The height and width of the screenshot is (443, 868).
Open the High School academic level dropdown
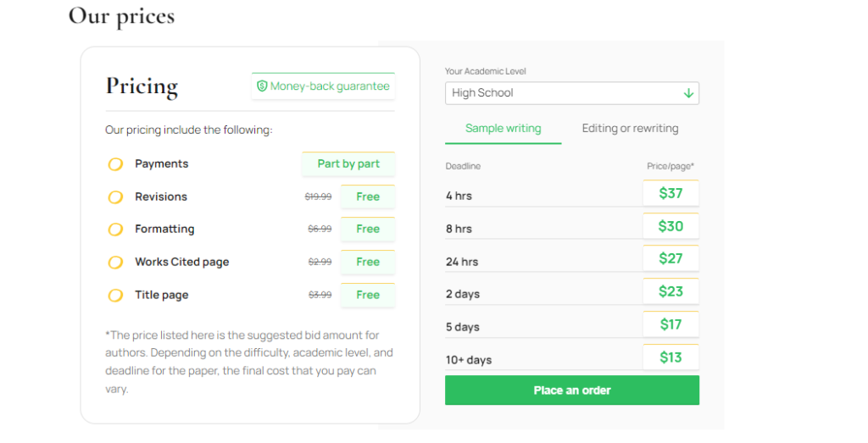pyautogui.click(x=572, y=93)
